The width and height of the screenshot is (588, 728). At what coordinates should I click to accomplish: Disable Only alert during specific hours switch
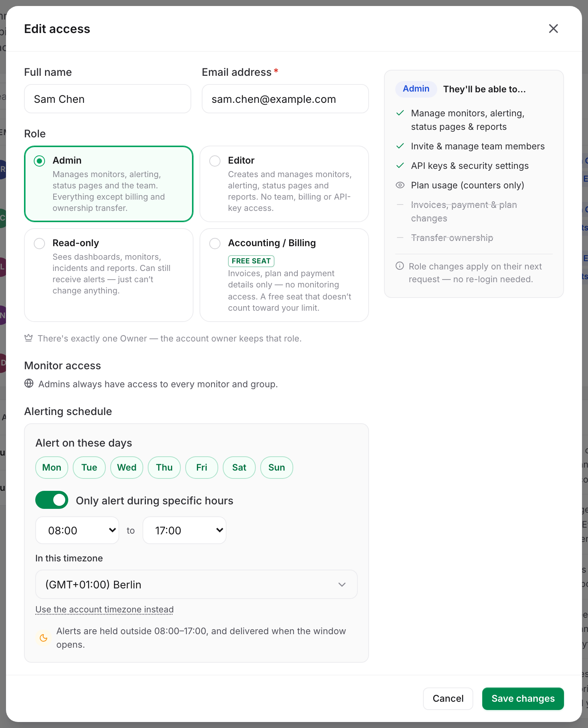pyautogui.click(x=52, y=500)
